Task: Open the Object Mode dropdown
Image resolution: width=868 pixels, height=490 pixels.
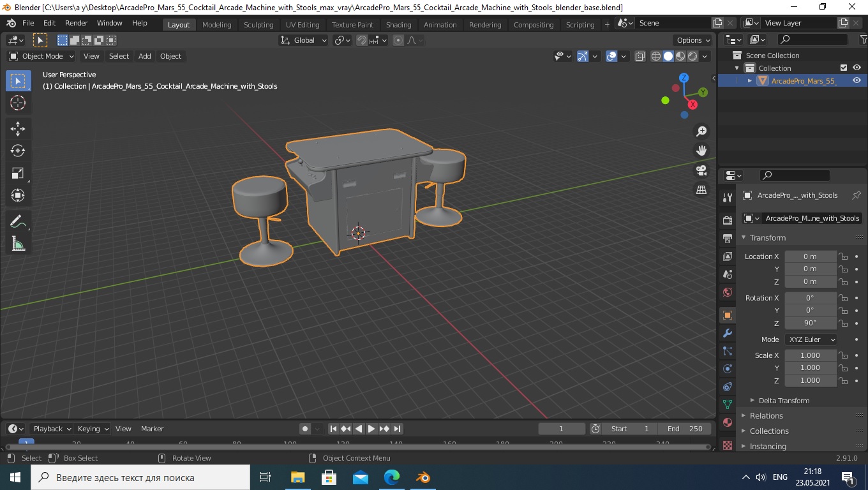Action: click(41, 56)
